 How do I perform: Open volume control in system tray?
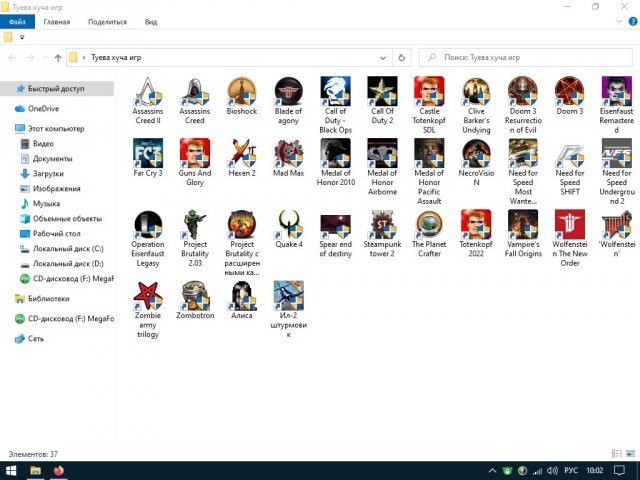(552, 471)
